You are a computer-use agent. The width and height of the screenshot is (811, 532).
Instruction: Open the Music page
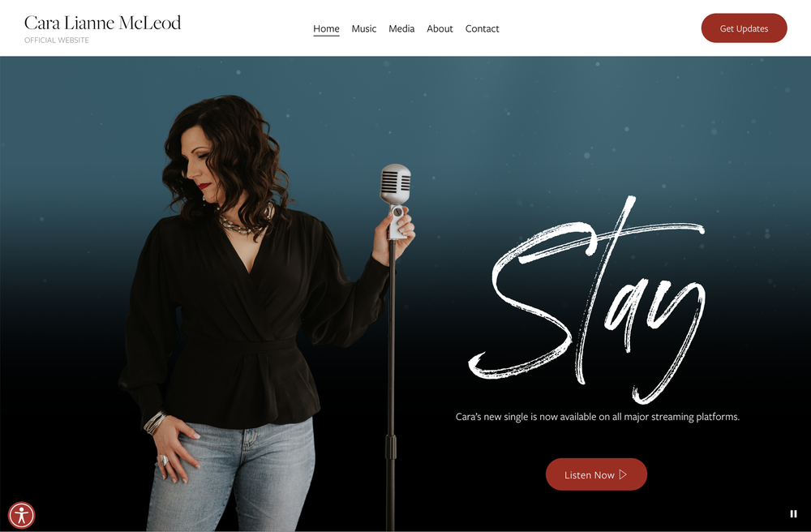[364, 29]
